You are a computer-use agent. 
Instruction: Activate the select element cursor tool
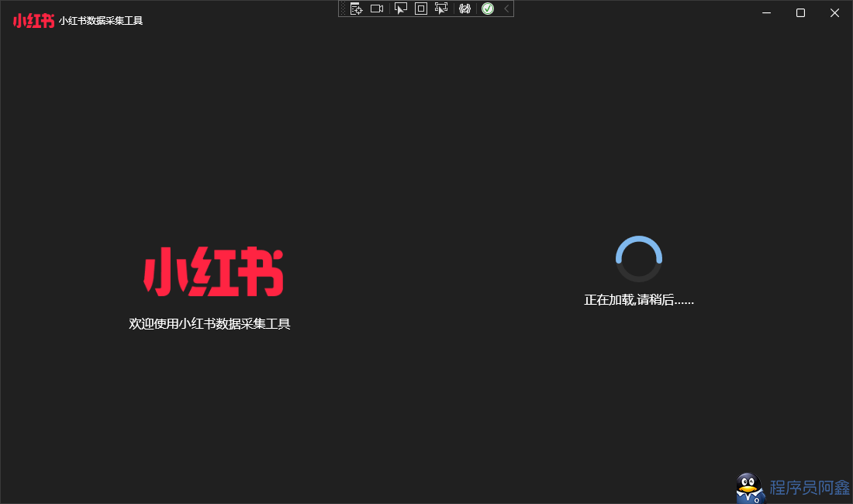click(x=401, y=9)
